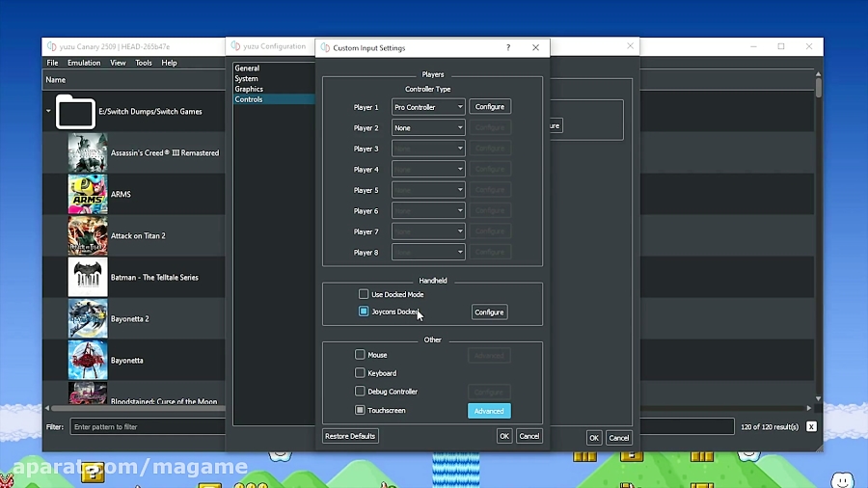
Task: Collapse the Switch Games folder tree
Action: 49,111
